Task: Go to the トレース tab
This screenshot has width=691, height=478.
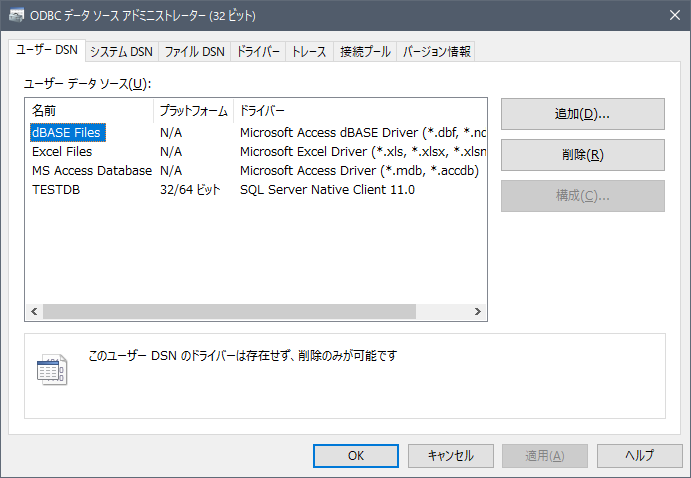Action: pyautogui.click(x=309, y=52)
